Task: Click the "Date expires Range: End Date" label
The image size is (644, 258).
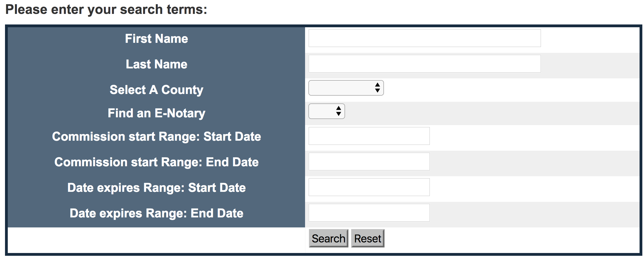Action: (156, 213)
